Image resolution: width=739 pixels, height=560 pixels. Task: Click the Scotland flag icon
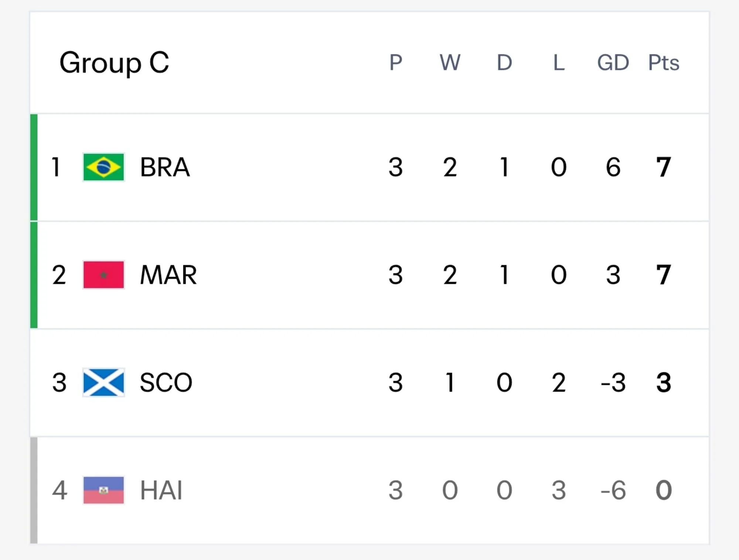point(103,382)
